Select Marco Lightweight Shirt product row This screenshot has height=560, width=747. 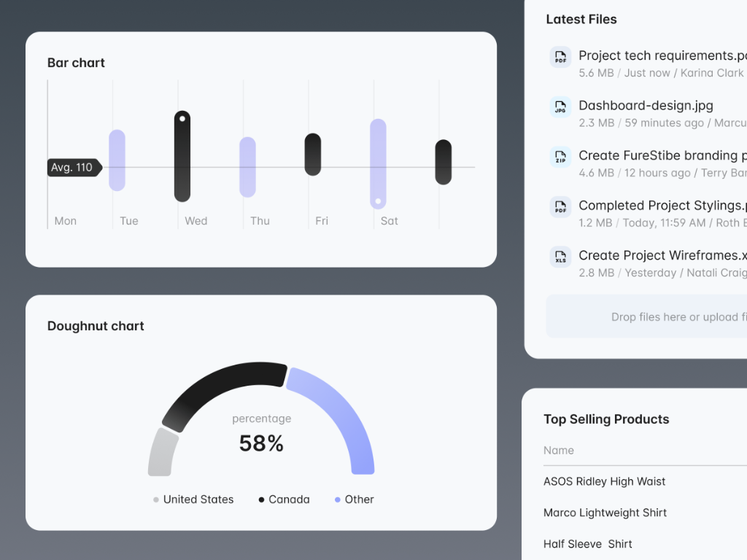[x=605, y=513]
